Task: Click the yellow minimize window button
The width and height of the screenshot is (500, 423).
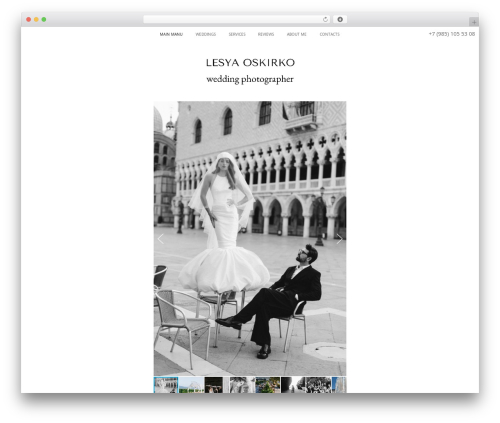Action: pyautogui.click(x=36, y=20)
